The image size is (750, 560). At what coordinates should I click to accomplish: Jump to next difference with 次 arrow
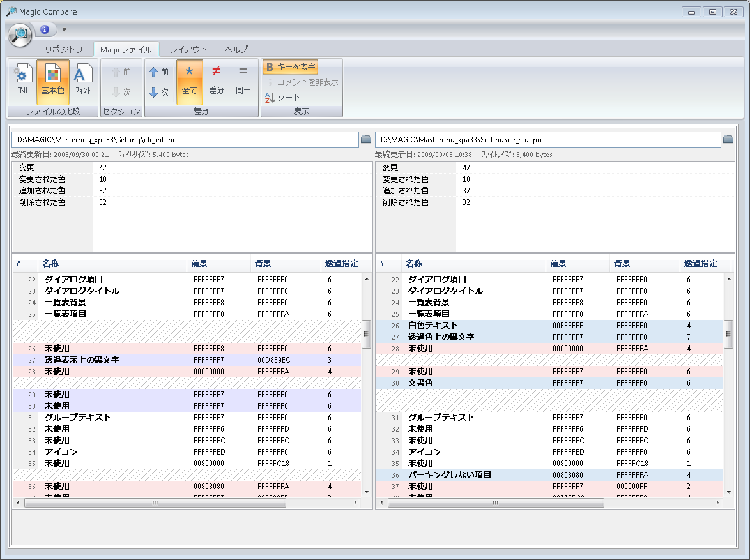coord(159,92)
